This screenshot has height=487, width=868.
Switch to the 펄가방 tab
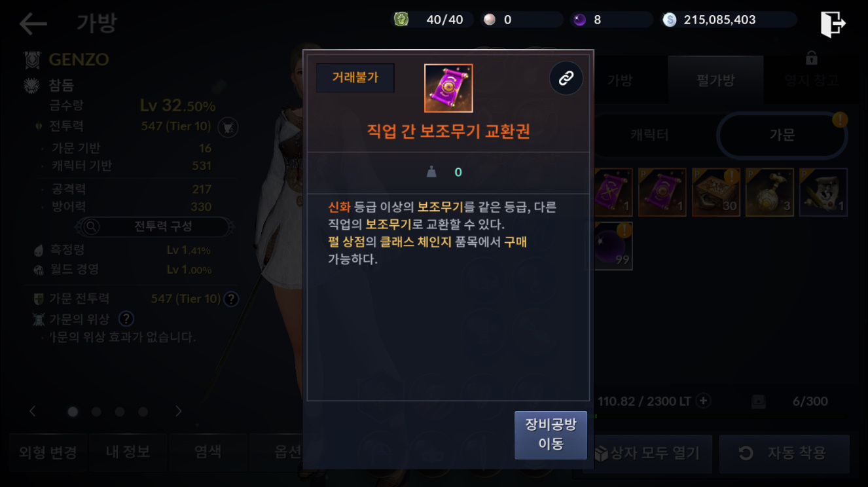[x=715, y=81]
